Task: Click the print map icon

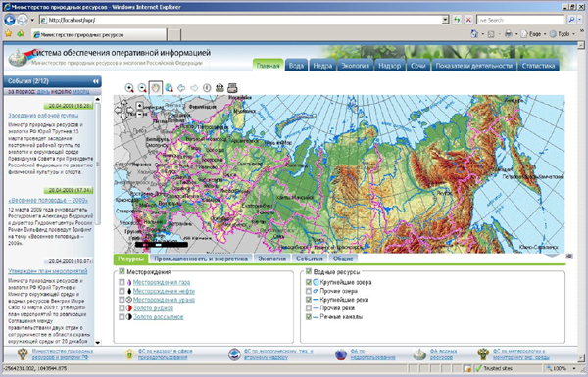Action: pos(232,88)
